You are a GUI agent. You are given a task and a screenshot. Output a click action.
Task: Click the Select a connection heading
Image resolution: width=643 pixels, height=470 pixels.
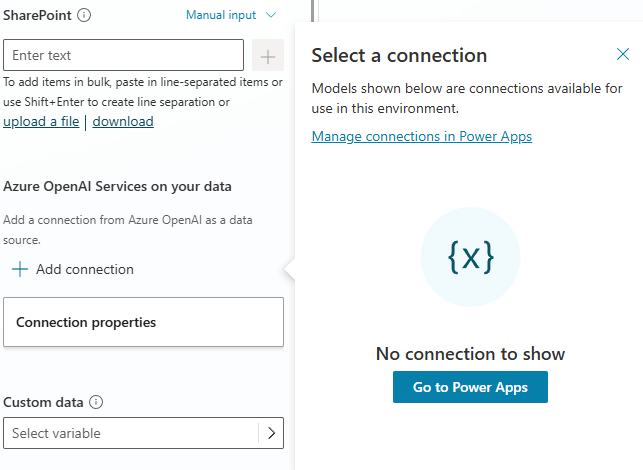point(399,55)
